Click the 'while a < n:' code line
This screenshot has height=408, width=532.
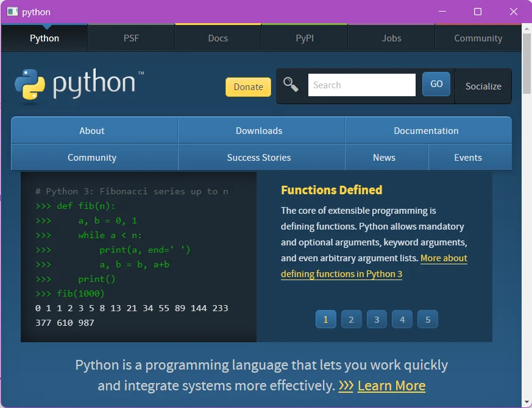[x=88, y=235]
